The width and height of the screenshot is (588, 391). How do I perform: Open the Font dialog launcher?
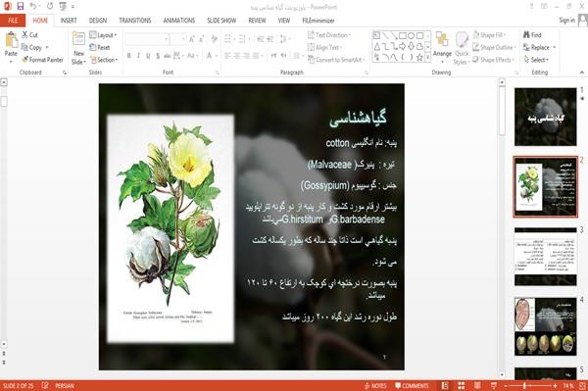217,73
